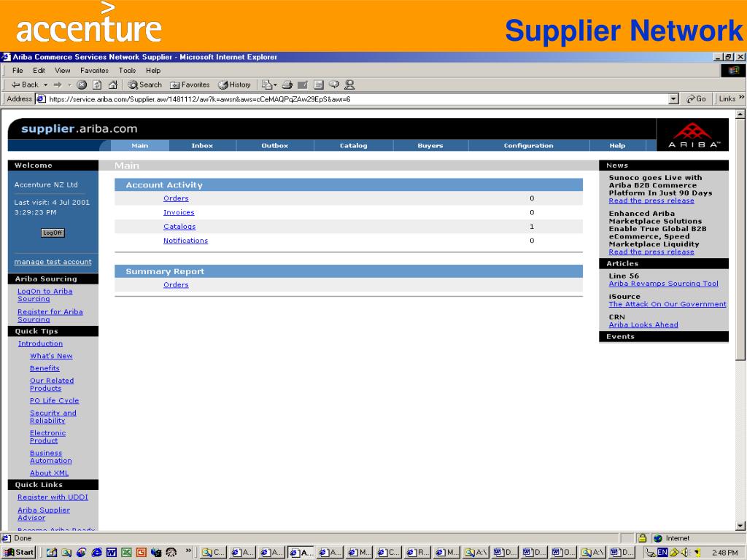The height and width of the screenshot is (560, 747).
Task: Launch Excel from the quick launch icon
Action: click(126, 553)
